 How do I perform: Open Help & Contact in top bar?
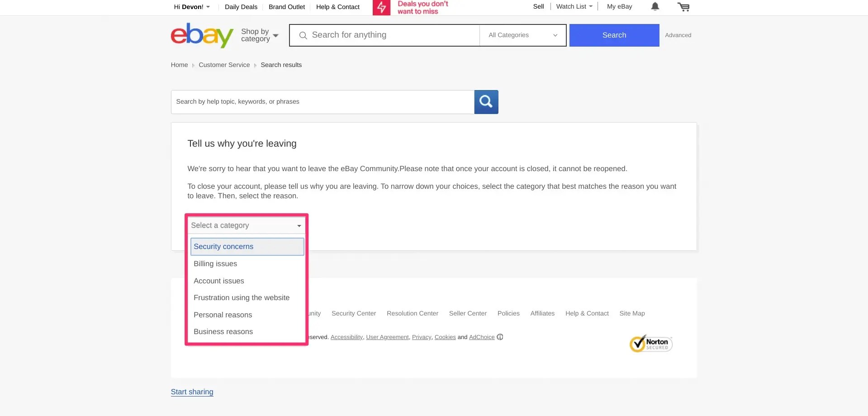click(338, 7)
